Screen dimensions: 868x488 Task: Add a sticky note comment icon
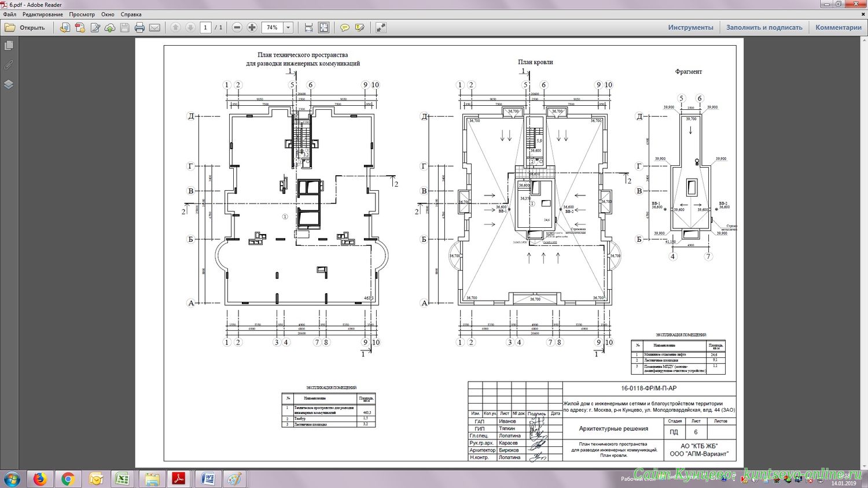[345, 27]
